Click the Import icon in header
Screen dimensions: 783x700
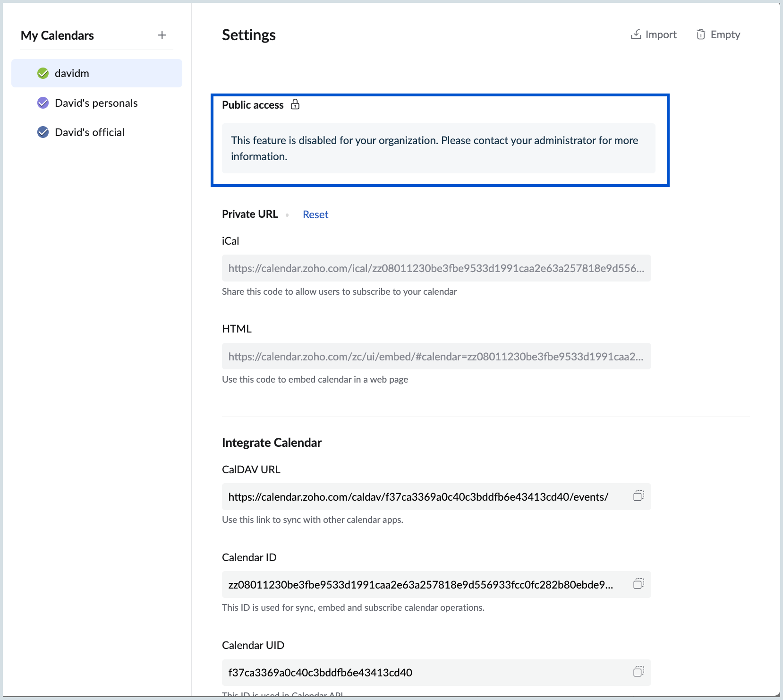636,34
